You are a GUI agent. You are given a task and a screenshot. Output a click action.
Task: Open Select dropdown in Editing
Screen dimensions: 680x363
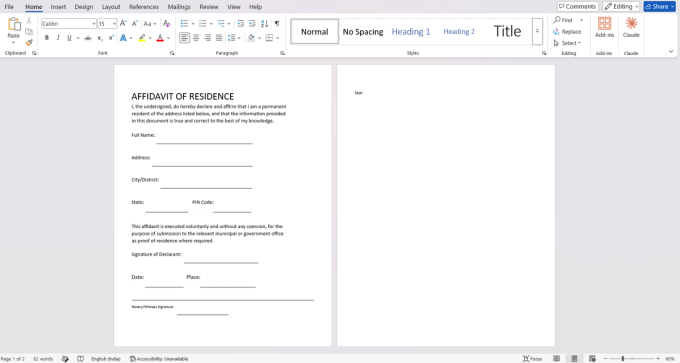(567, 43)
